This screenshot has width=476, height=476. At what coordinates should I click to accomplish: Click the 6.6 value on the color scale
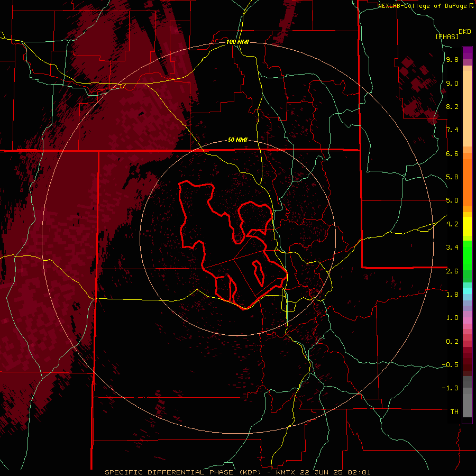452,154
